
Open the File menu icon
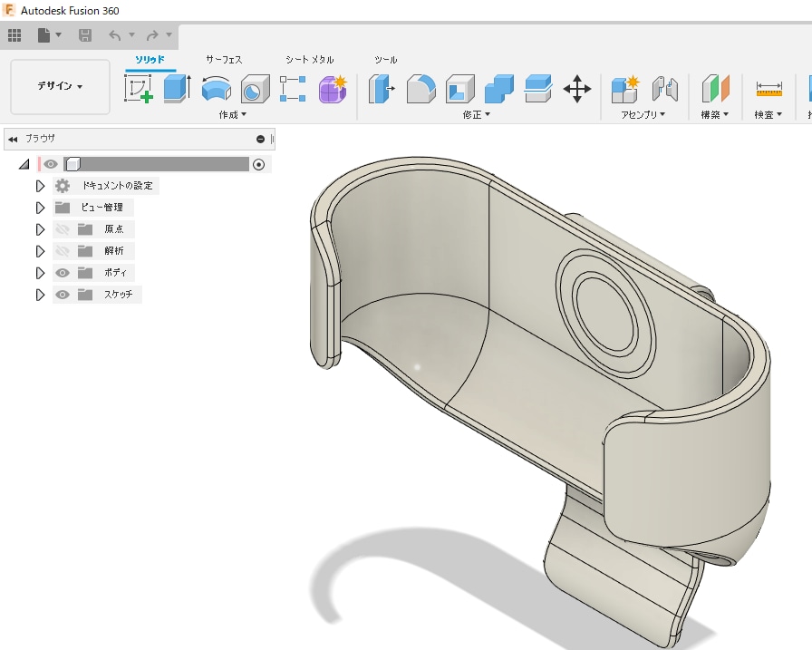click(x=44, y=35)
